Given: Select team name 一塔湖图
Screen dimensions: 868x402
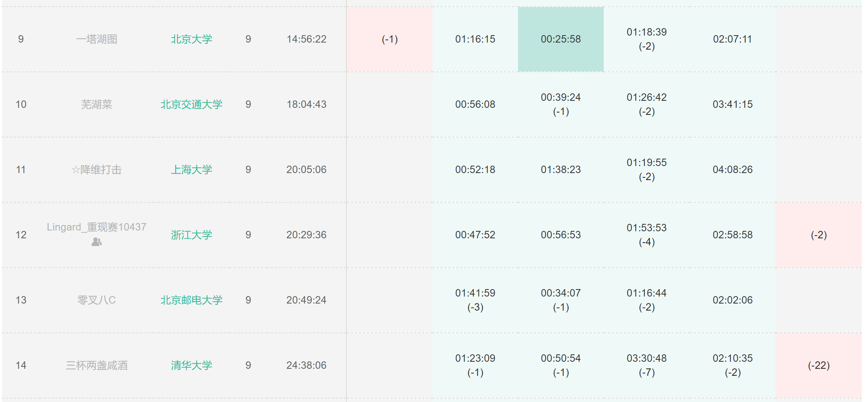Looking at the screenshot, I should pos(97,39).
